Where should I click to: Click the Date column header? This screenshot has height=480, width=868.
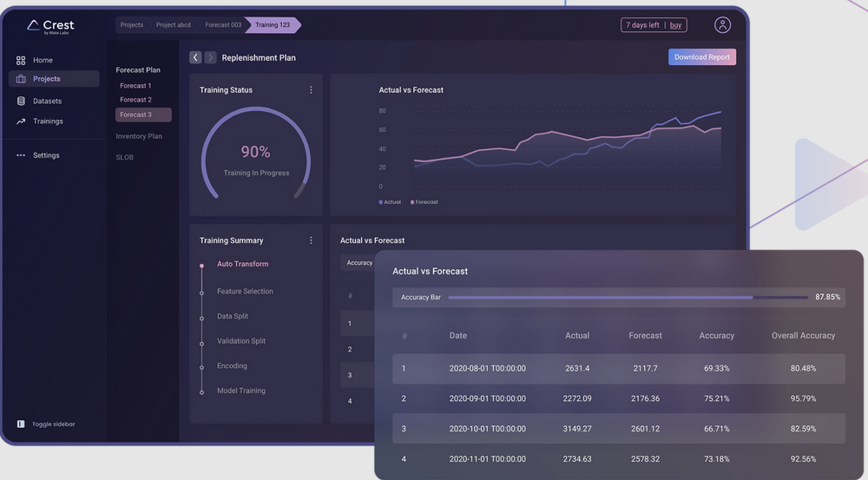(x=457, y=336)
